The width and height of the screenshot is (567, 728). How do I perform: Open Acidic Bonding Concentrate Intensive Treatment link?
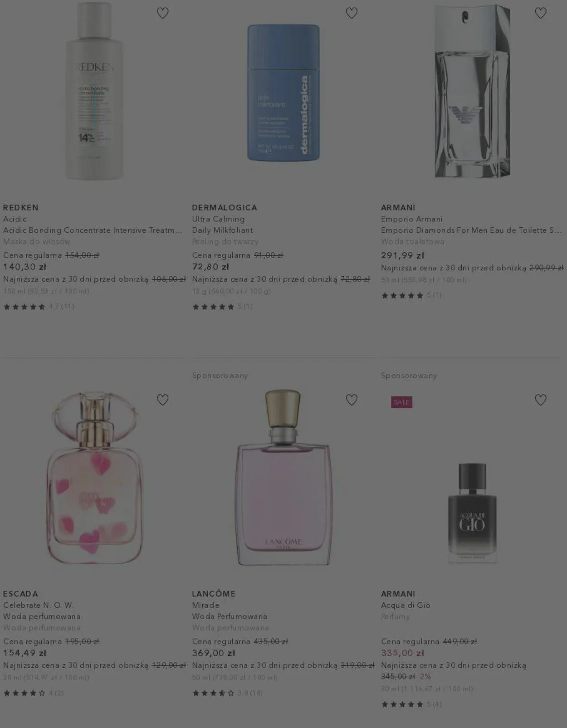tap(93, 230)
